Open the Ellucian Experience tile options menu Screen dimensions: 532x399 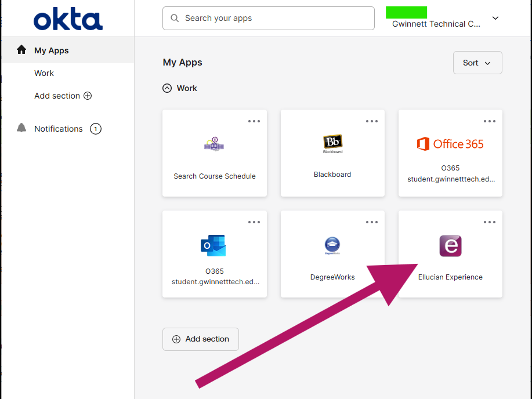click(x=490, y=222)
